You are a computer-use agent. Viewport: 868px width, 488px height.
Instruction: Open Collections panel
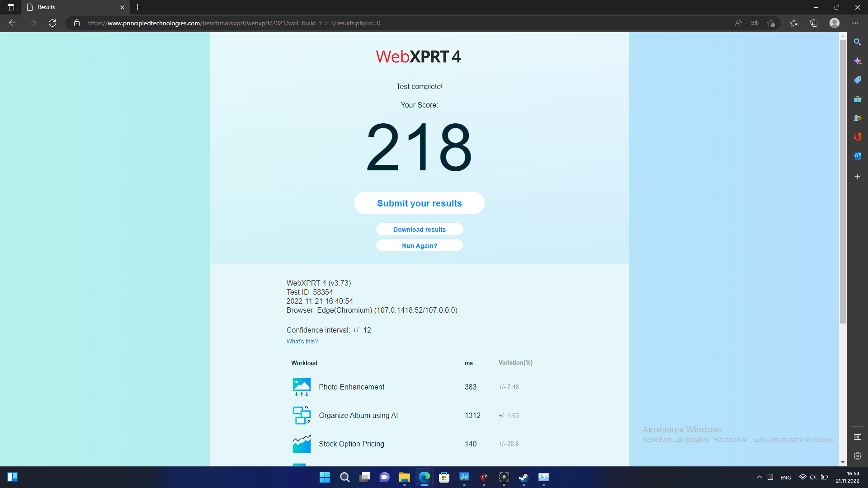coord(814,23)
